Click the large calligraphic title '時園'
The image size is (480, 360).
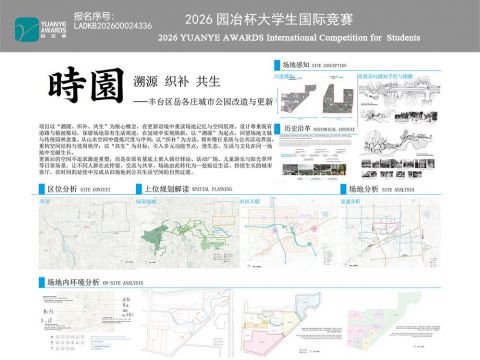click(x=86, y=85)
